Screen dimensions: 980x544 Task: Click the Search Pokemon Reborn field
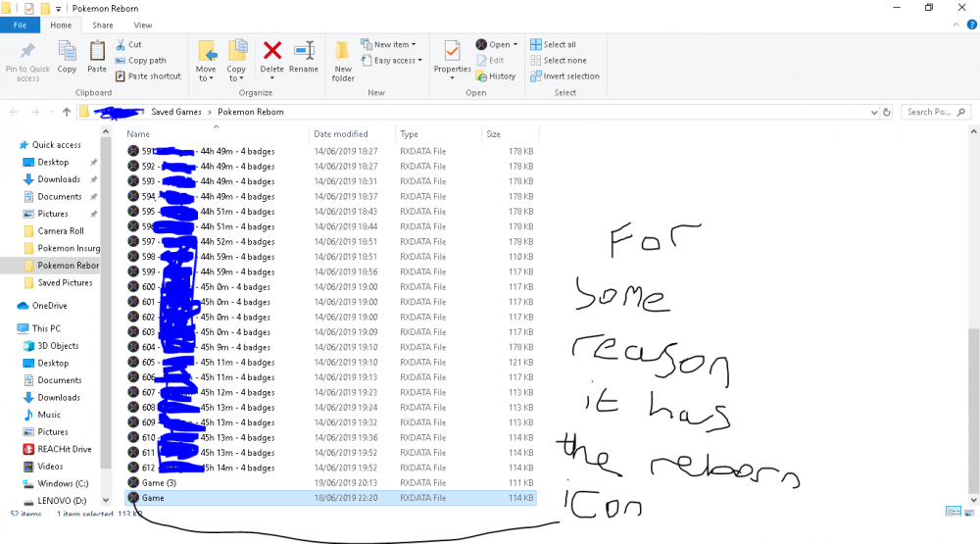(x=931, y=113)
